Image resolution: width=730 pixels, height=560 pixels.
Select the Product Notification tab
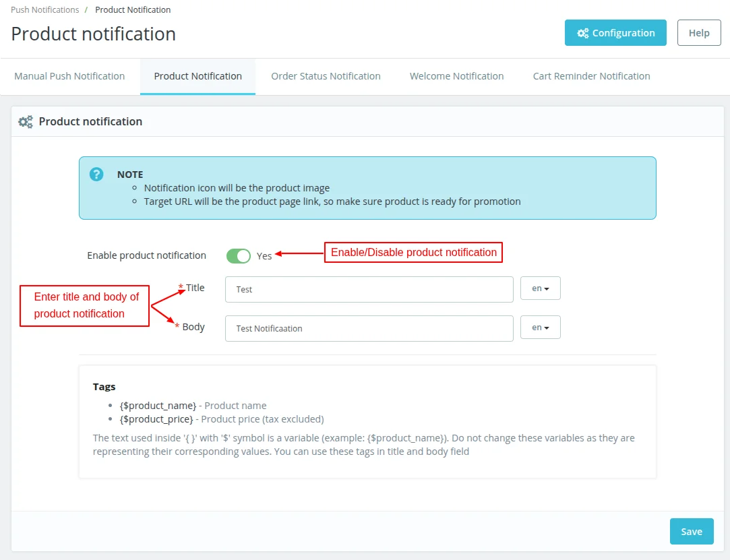point(197,76)
